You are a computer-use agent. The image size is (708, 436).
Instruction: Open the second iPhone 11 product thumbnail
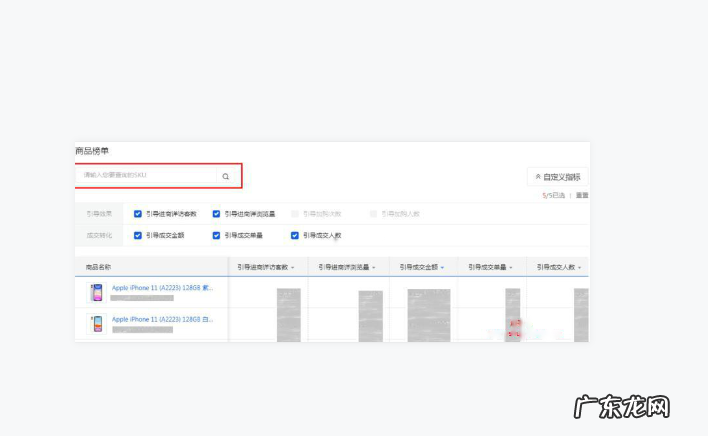97,324
